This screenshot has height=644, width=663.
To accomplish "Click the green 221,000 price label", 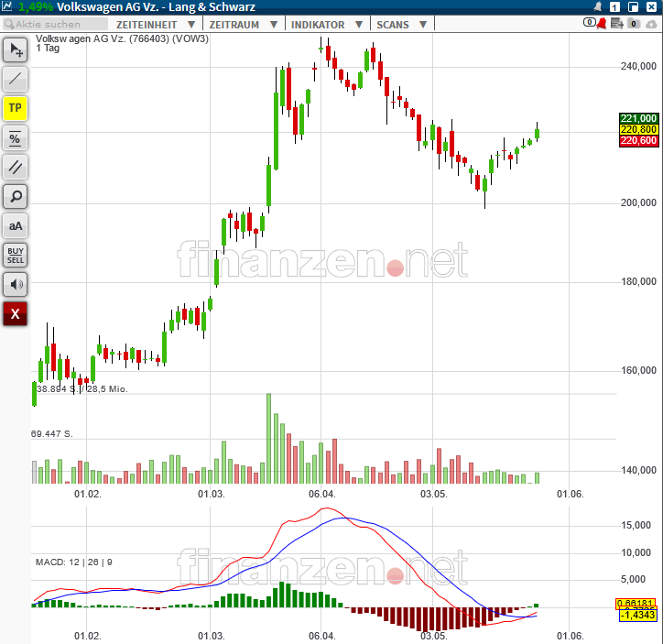I will (638, 118).
